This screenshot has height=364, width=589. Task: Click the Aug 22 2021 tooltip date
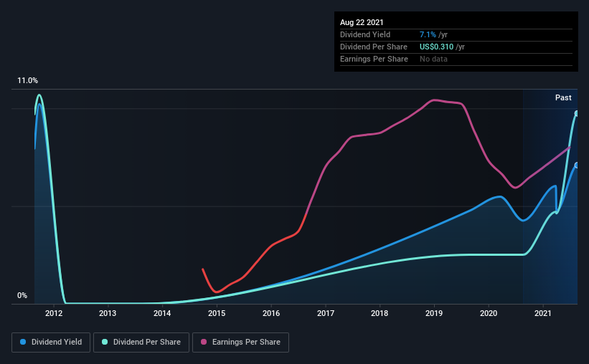point(364,22)
